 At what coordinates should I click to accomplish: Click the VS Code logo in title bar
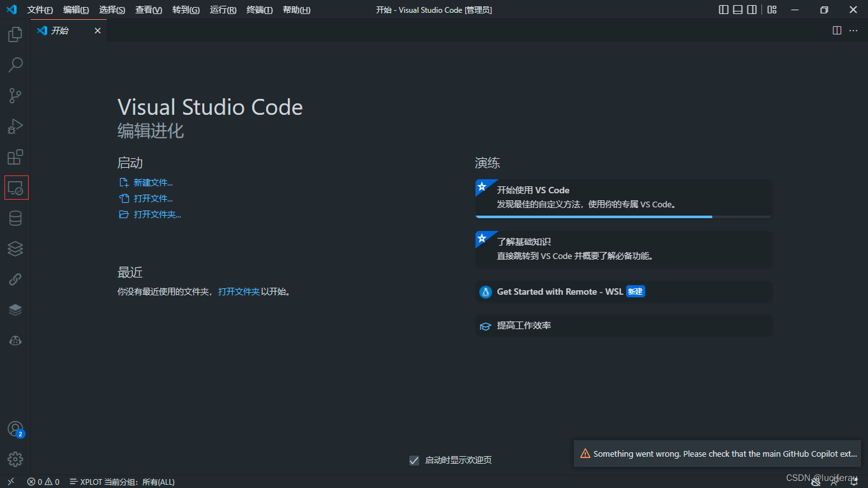[11, 10]
